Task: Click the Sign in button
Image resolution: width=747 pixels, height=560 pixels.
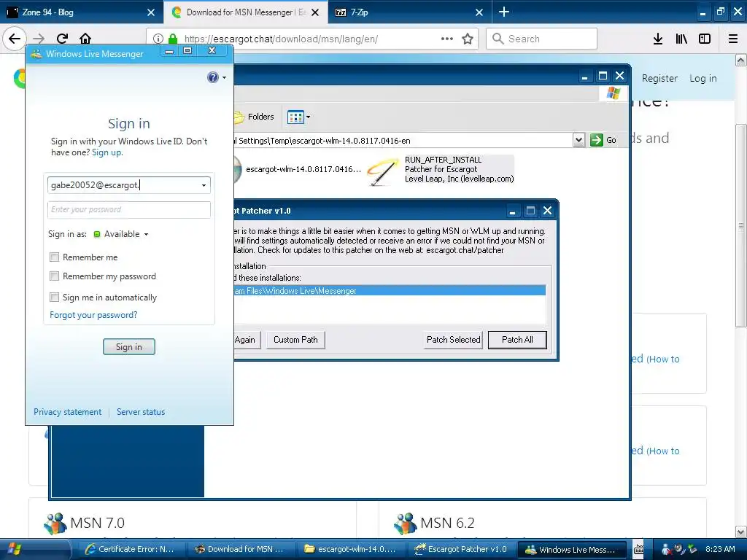Action: tap(128, 346)
